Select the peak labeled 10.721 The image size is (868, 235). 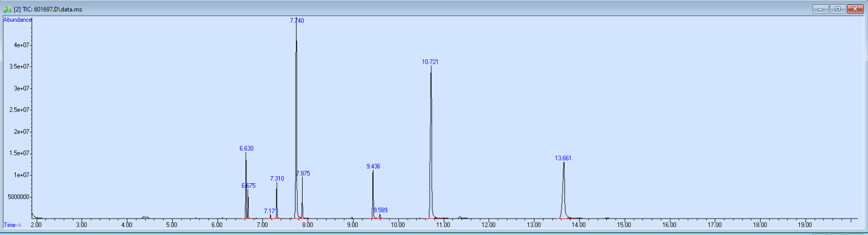430,62
